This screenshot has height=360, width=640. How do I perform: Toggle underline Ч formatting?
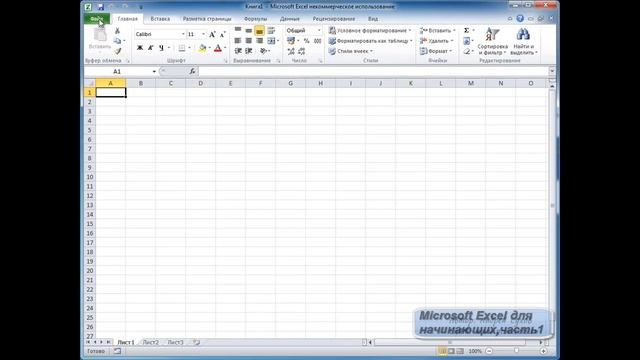pyautogui.click(x=161, y=48)
